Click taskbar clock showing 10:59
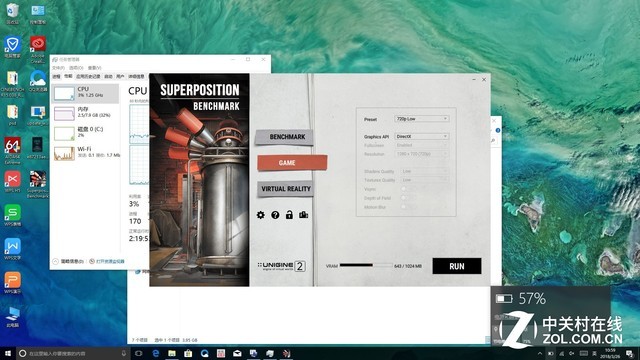The width and height of the screenshot is (640, 360). [610, 353]
